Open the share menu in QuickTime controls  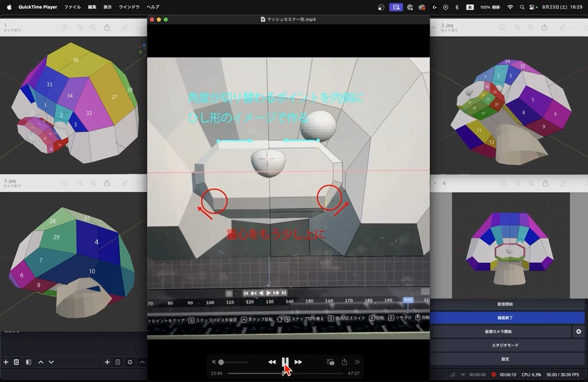coord(344,362)
